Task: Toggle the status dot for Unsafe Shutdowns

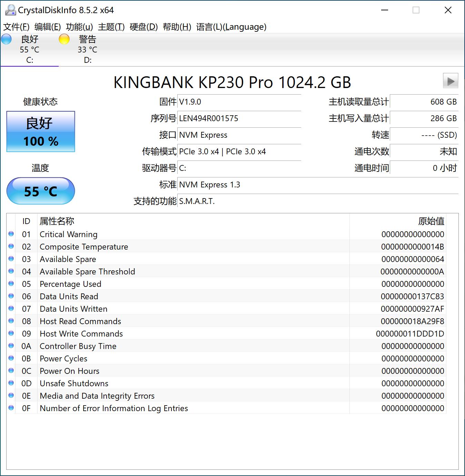Action: pos(11,382)
